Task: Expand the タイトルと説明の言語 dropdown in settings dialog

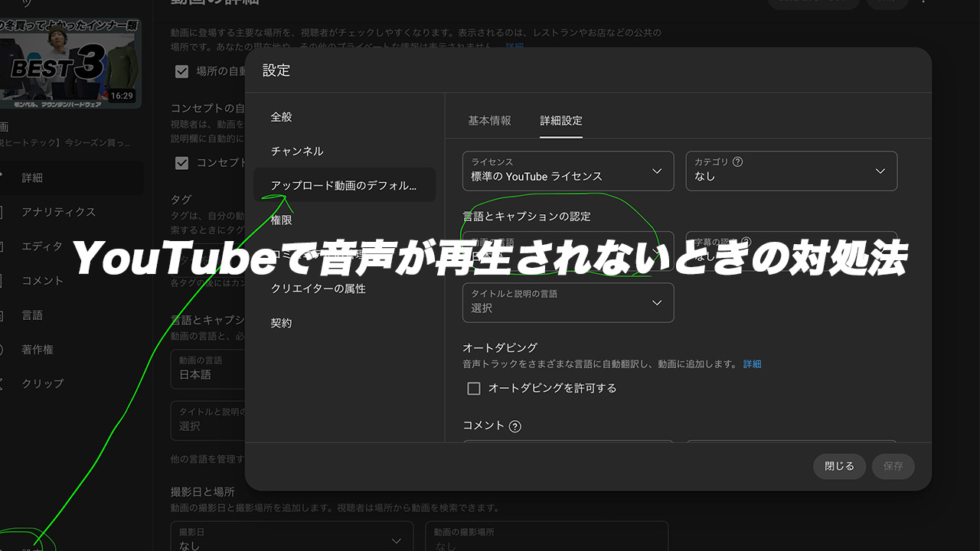Action: [x=568, y=303]
